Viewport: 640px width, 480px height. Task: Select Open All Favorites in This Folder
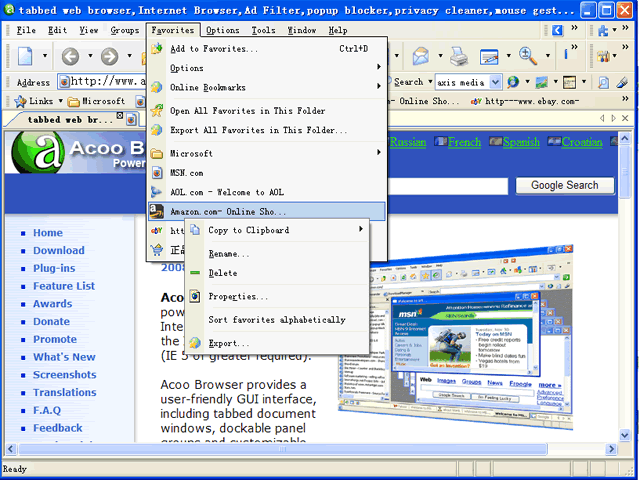tap(267, 111)
